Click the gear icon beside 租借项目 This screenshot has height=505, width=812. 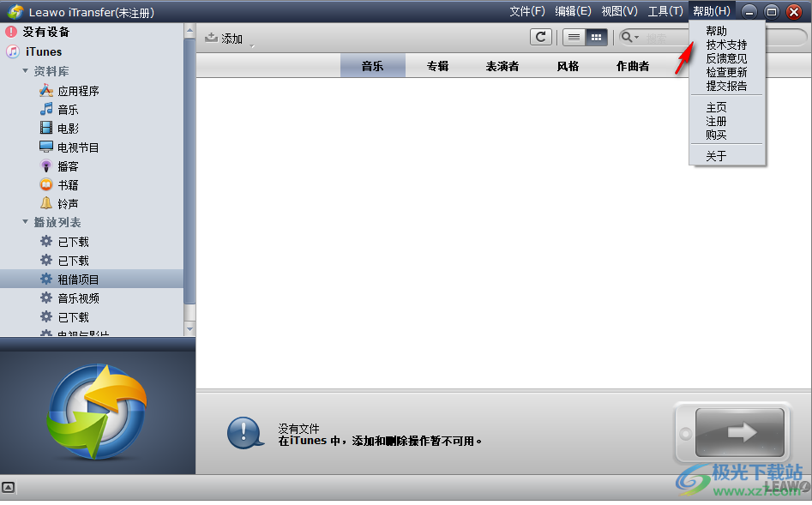46,279
